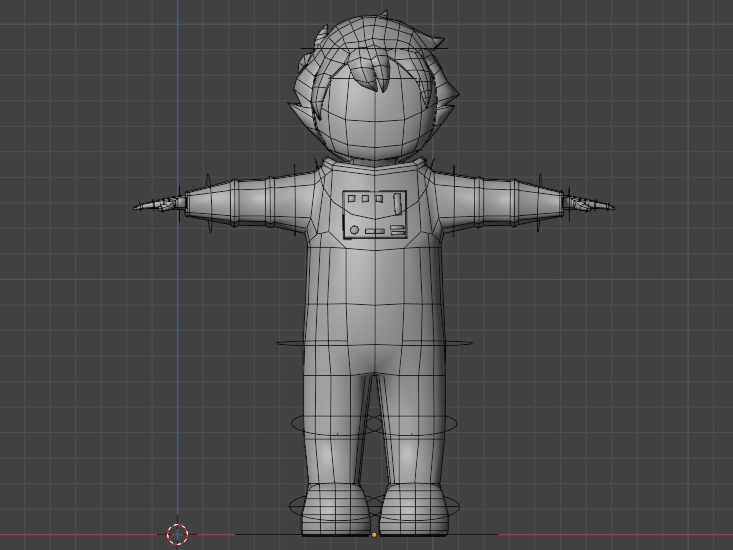Click the boot on the screen's left side
733x550 pixels.
(x=337, y=508)
